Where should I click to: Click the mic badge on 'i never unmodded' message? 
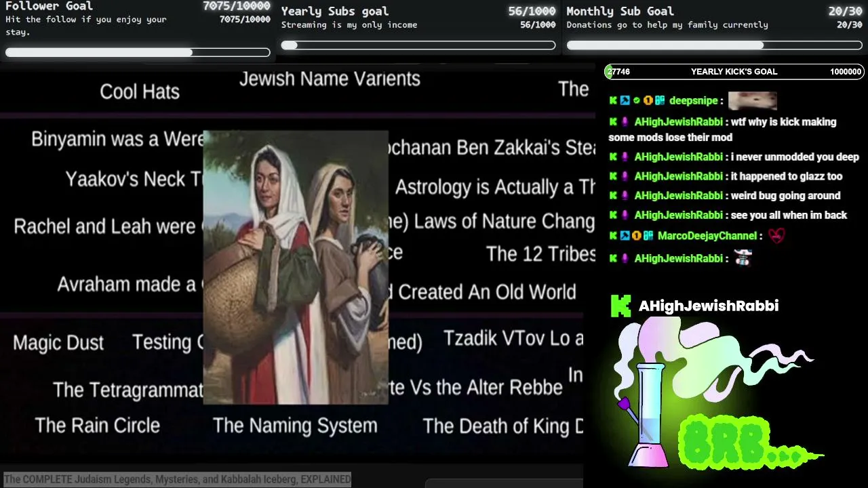[x=625, y=157]
